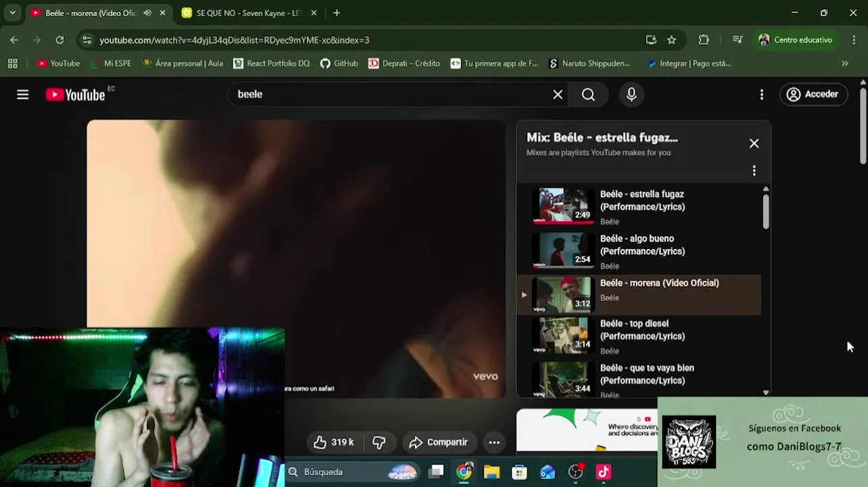Close the Beéle - morena tab
Viewport: 868px width, 487px height.
(163, 13)
